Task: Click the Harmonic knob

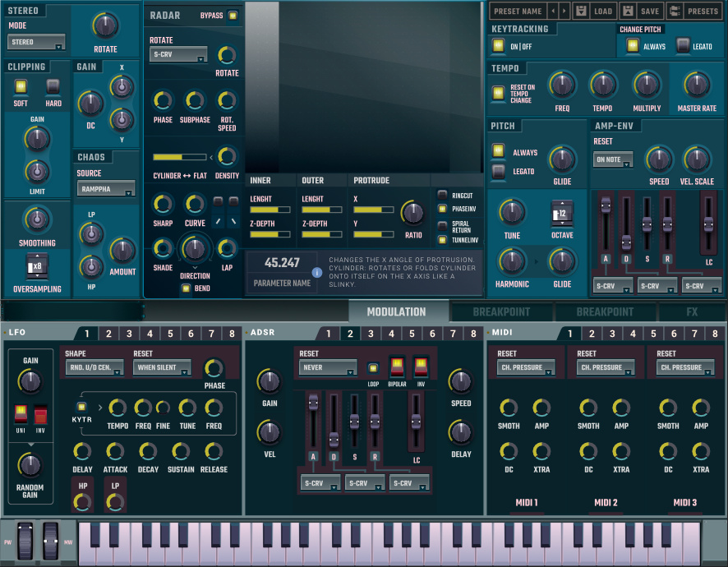Action: 512,261
